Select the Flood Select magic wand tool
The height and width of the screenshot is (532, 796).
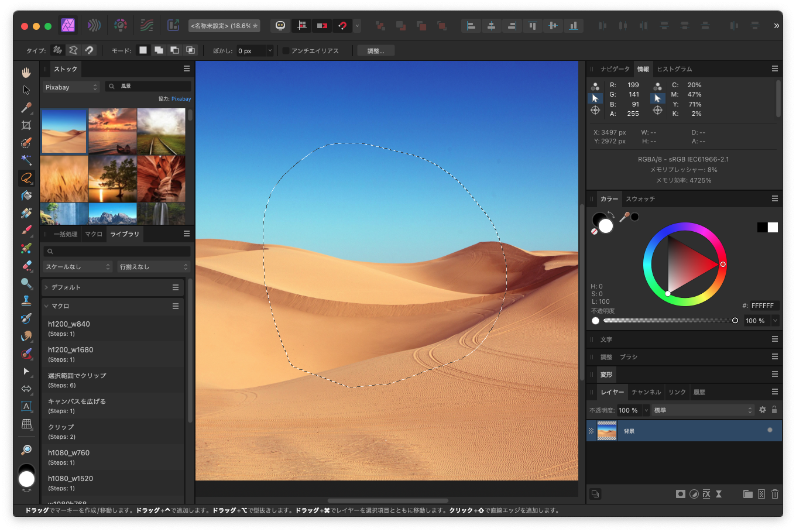coord(26,160)
